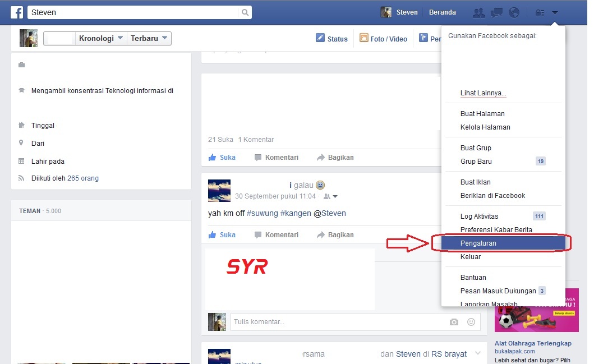Open the audience selector on the 30 September post
Image resolution: width=594 pixels, height=364 pixels.
tap(330, 196)
